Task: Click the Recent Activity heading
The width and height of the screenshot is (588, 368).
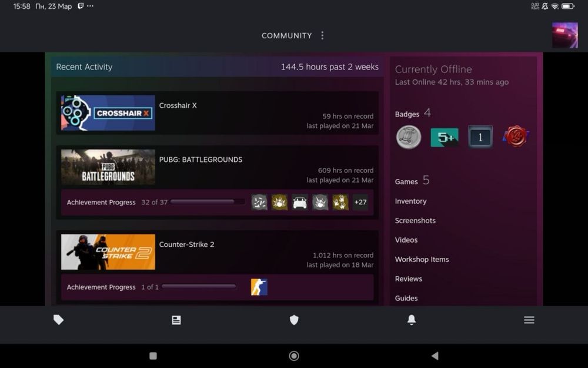Action: [x=84, y=67]
